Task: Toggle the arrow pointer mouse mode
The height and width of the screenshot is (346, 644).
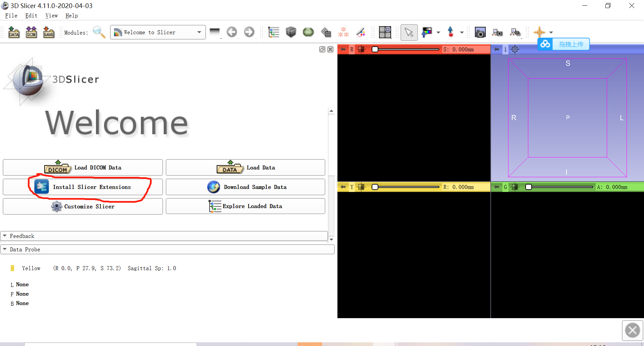Action: tap(409, 32)
